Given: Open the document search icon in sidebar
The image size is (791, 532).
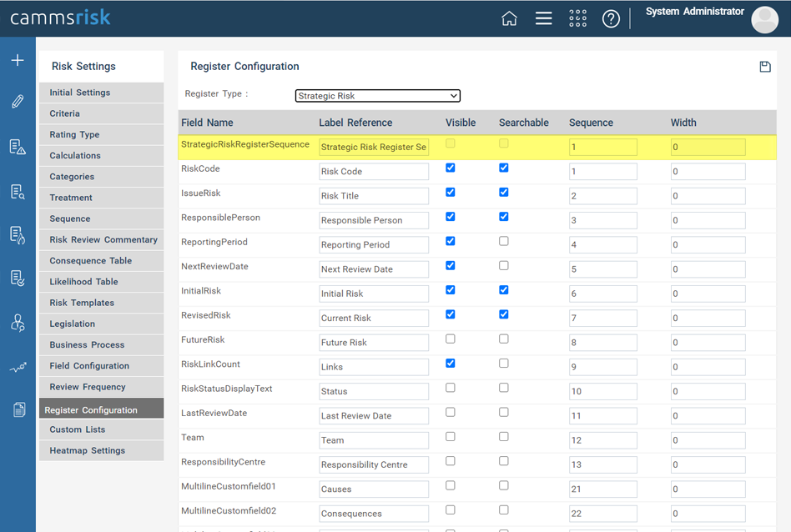Looking at the screenshot, I should coord(18,192).
